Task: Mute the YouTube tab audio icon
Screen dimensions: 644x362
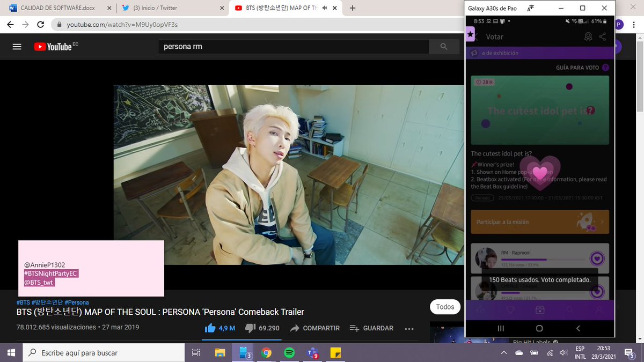Action: click(x=324, y=8)
